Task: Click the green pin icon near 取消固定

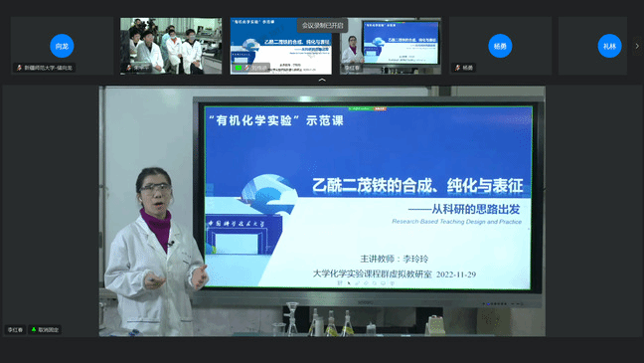Action: tap(34, 330)
